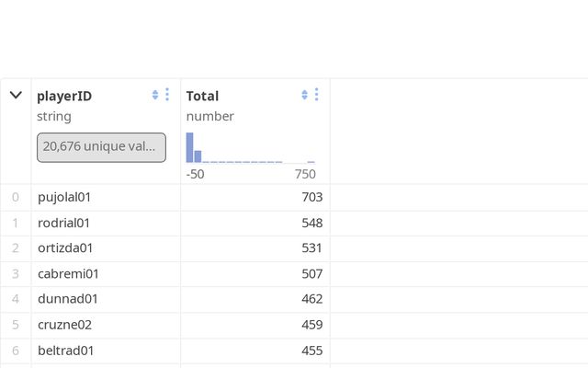Pick the rodrial01 cell
The width and height of the screenshot is (588, 368).
[63, 223]
